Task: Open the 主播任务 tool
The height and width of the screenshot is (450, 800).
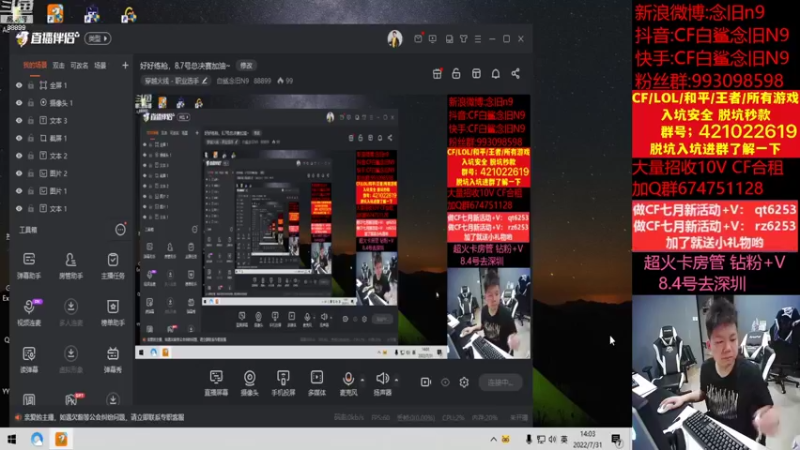Action: click(113, 265)
